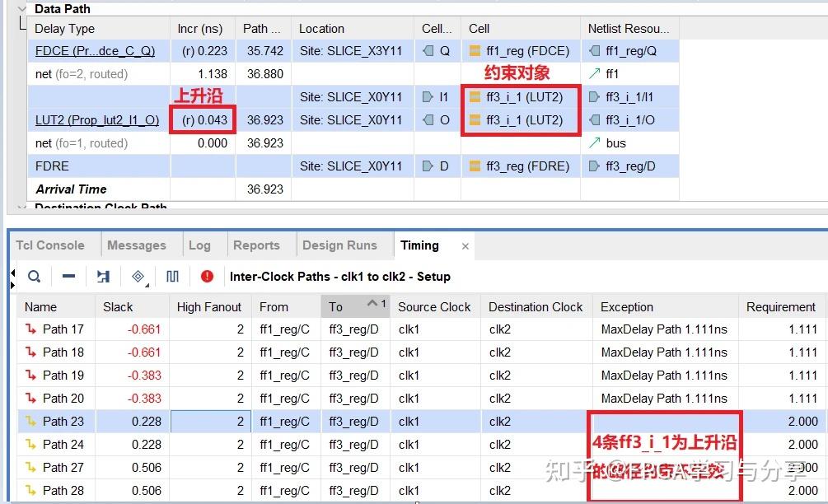Open the timing report settings diamond icon

138,275
